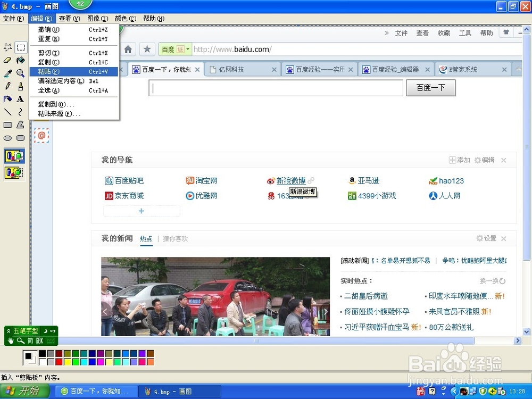Pick the Eraser tool
Image resolution: width=532 pixels, height=399 pixels.
point(8,60)
